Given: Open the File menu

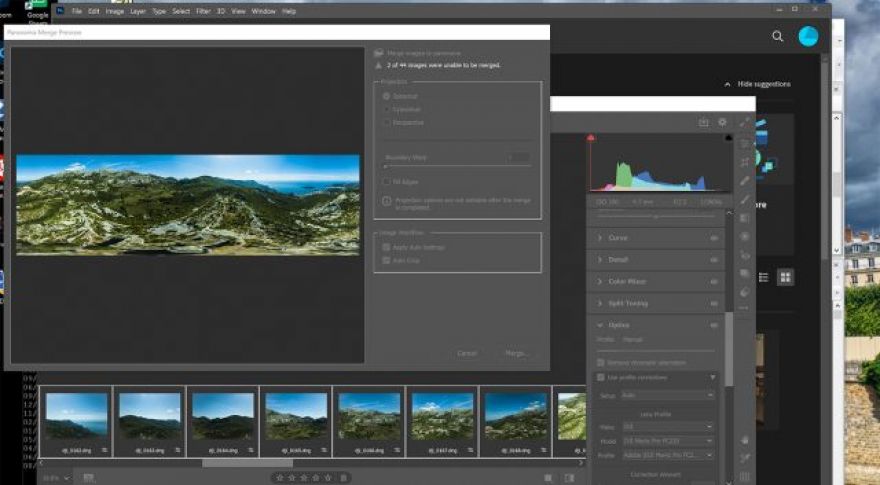Looking at the screenshot, I should coord(76,11).
